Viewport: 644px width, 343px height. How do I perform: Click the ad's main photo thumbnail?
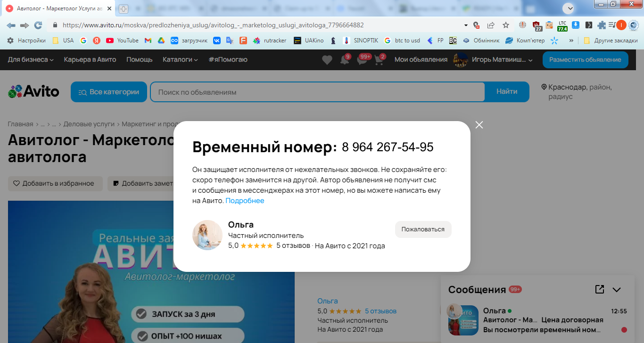click(151, 272)
